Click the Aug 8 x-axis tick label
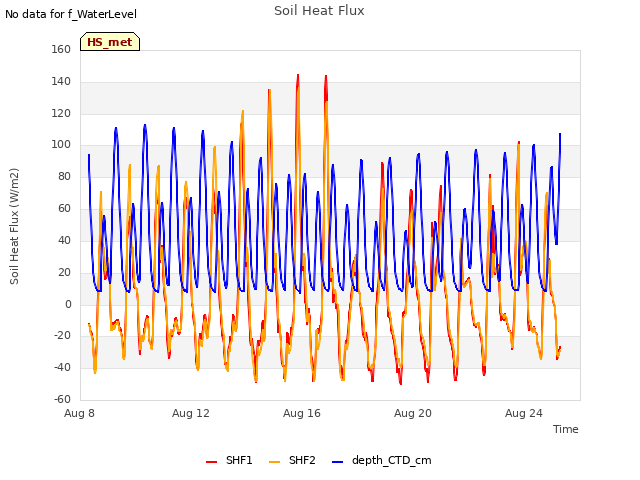Screen dimensions: 640x480 79,413
